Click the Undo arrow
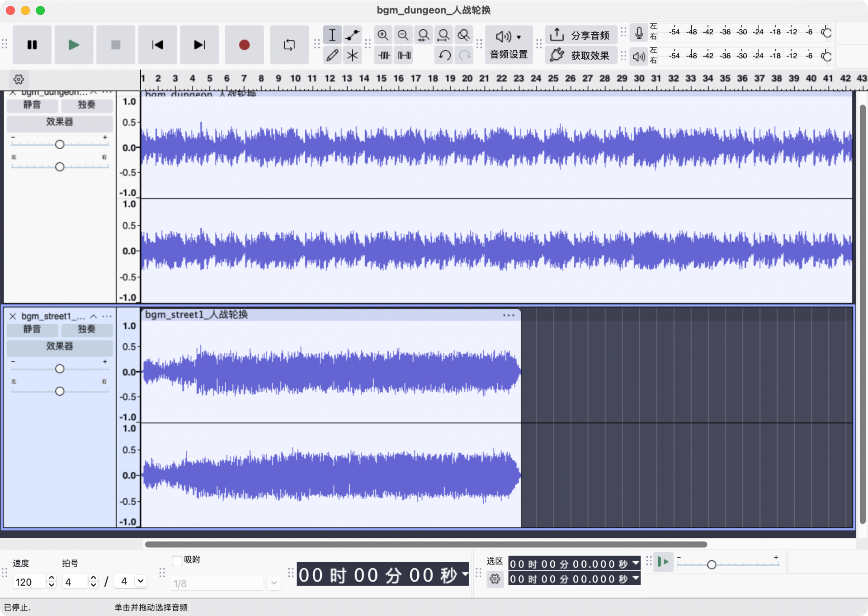The image size is (868, 616). [444, 55]
